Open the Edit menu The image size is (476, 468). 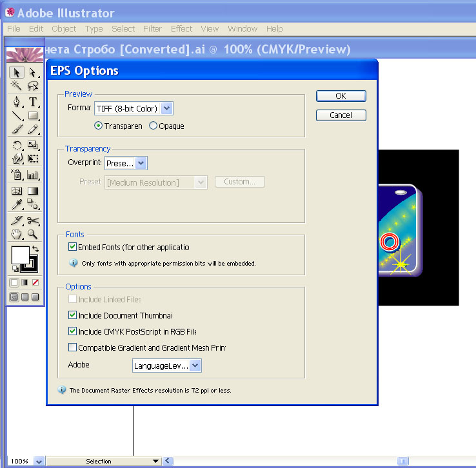click(x=36, y=29)
